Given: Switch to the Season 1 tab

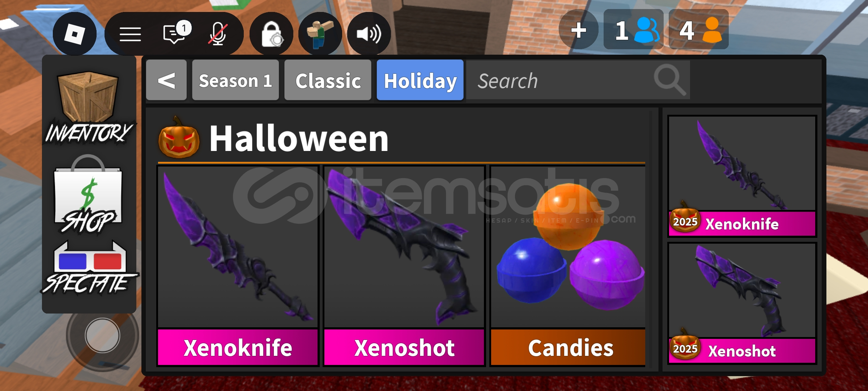Looking at the screenshot, I should pyautogui.click(x=235, y=80).
